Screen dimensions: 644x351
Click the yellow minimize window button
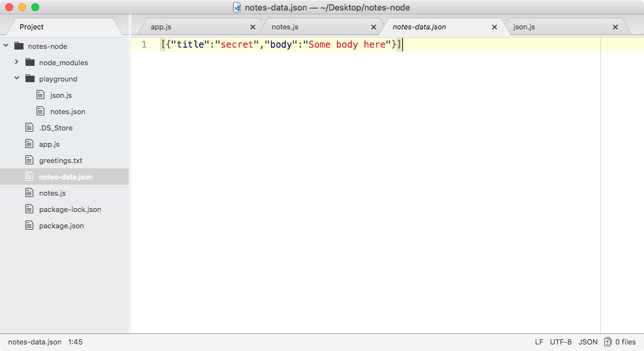pos(22,7)
